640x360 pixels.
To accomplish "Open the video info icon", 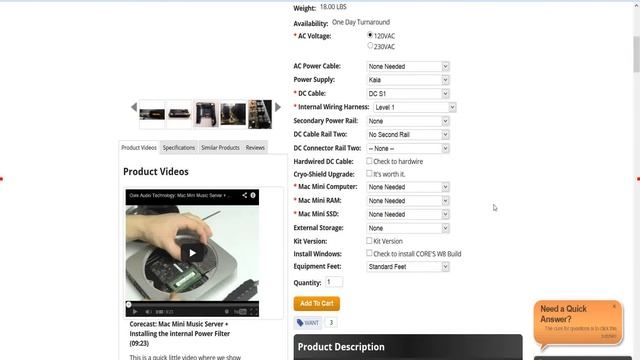I will pyautogui.click(x=253, y=195).
